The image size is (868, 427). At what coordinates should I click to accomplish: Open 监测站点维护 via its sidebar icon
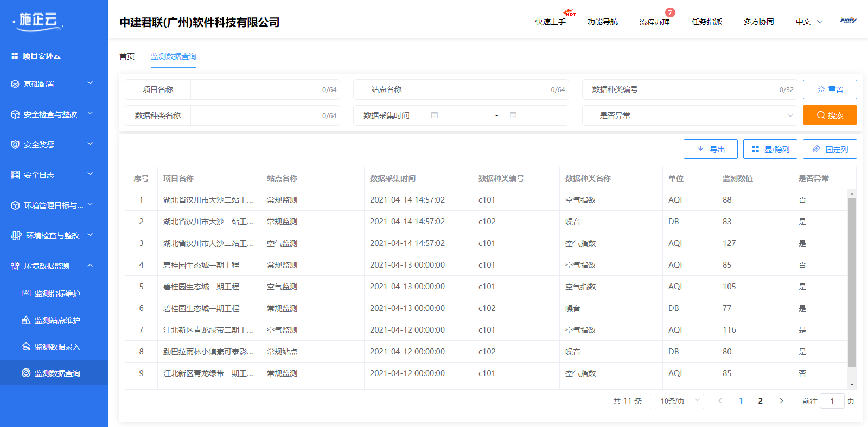point(26,320)
